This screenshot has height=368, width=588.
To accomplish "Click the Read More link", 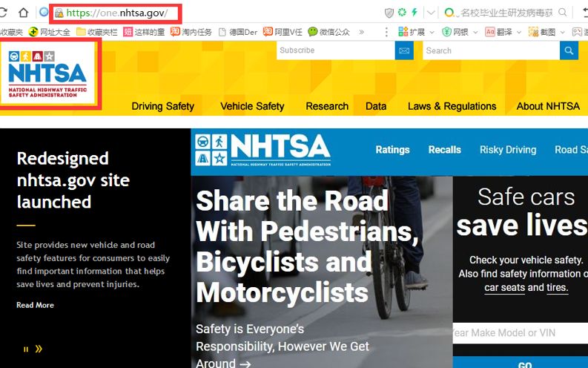I will click(36, 305).
